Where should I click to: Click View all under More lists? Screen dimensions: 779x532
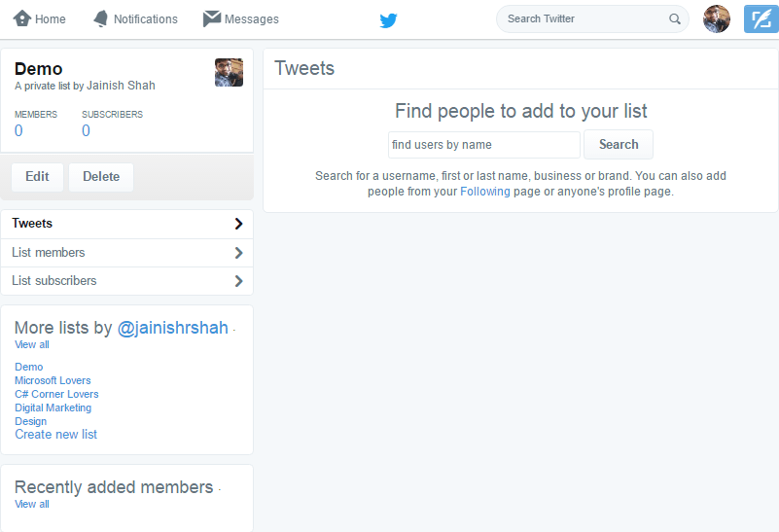point(32,344)
